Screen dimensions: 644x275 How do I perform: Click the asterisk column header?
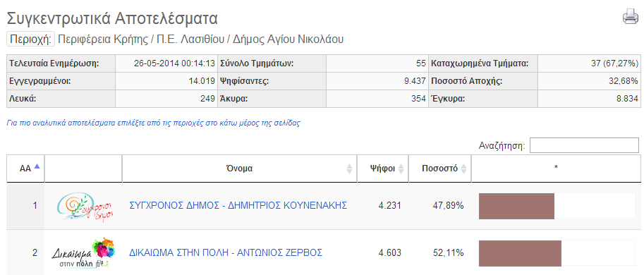(556, 169)
